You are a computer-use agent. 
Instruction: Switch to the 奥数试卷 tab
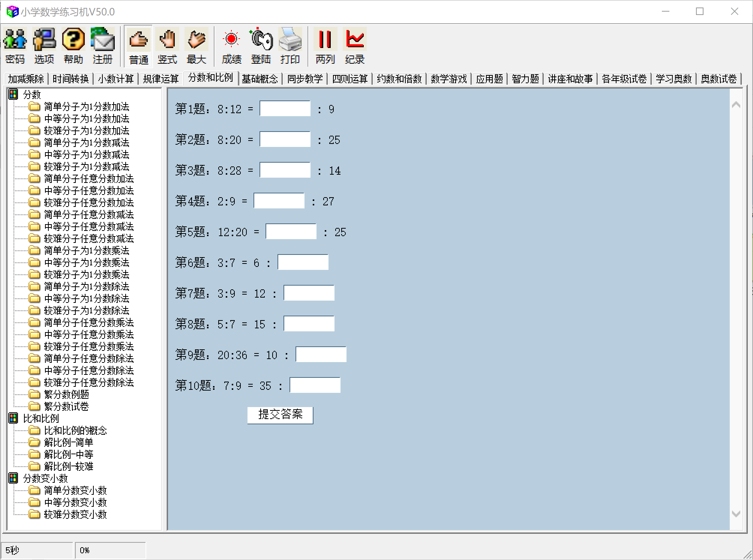point(719,79)
